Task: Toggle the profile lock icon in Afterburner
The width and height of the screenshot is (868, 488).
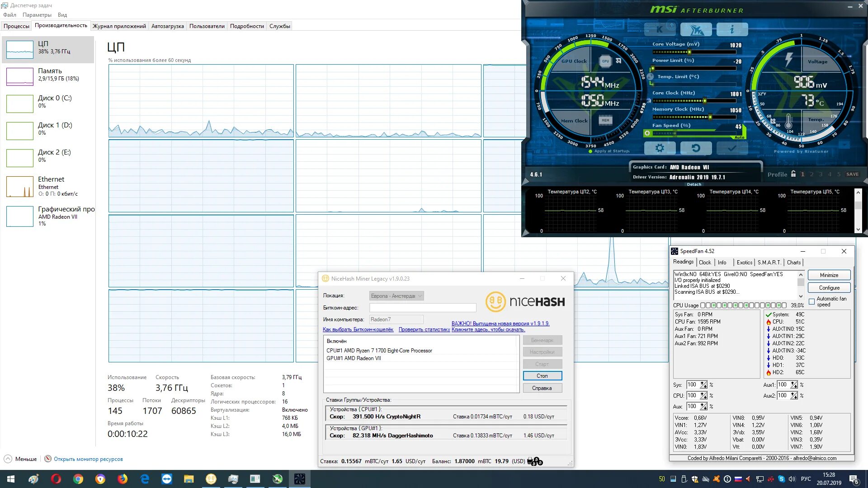Action: pyautogui.click(x=793, y=174)
